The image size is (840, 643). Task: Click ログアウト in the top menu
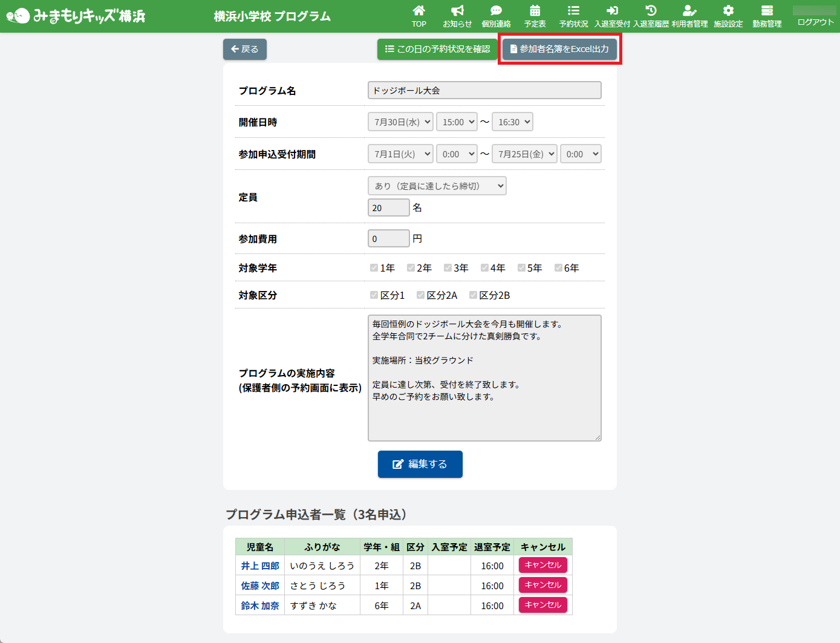815,22
